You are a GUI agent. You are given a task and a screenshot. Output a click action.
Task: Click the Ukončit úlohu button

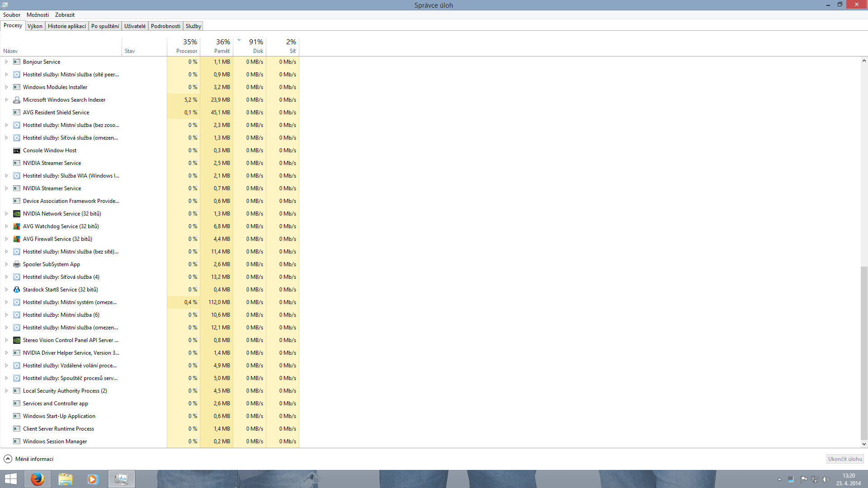click(x=844, y=459)
